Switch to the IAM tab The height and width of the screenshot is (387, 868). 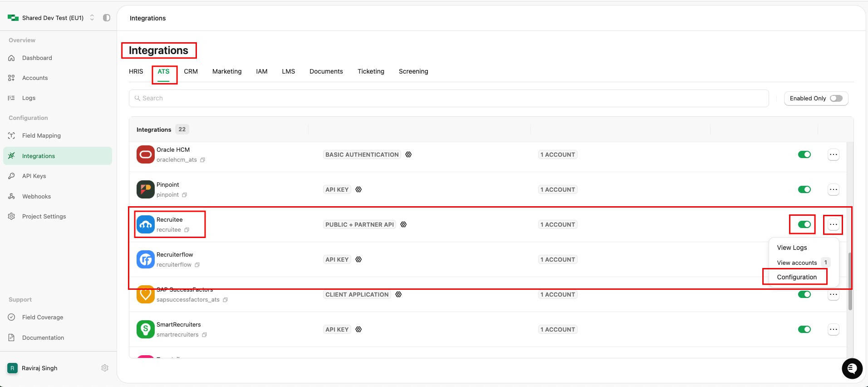pyautogui.click(x=262, y=71)
